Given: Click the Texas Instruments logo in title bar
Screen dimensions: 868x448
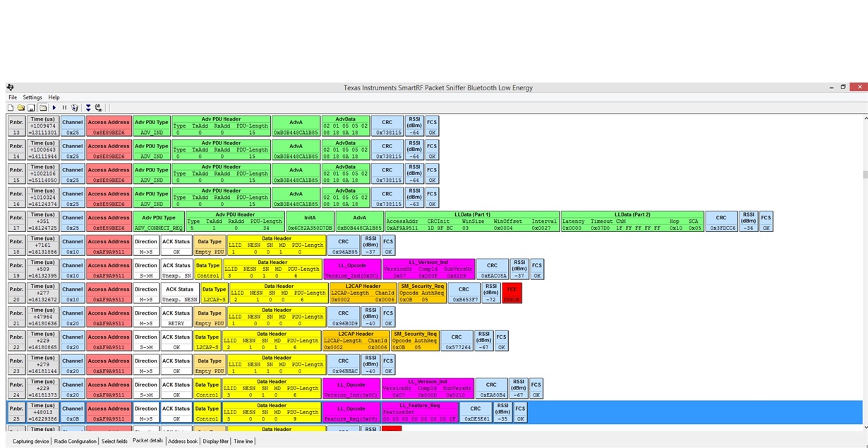Looking at the screenshot, I should [10, 87].
